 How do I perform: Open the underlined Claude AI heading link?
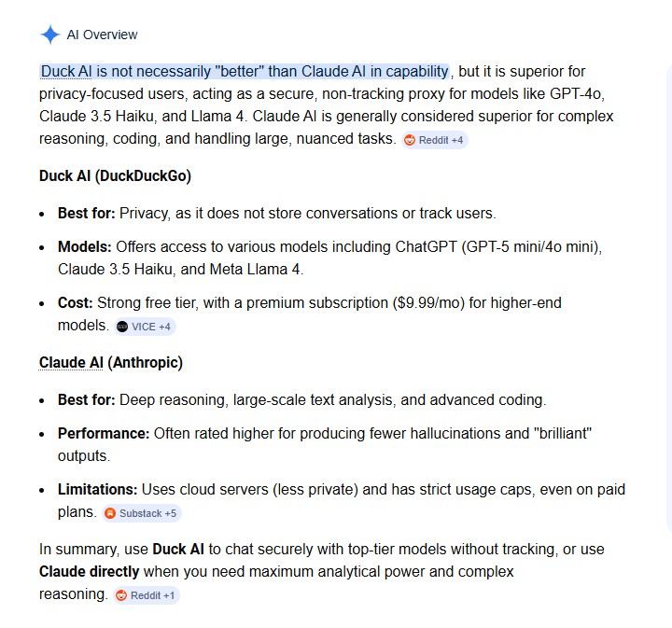tap(72, 362)
